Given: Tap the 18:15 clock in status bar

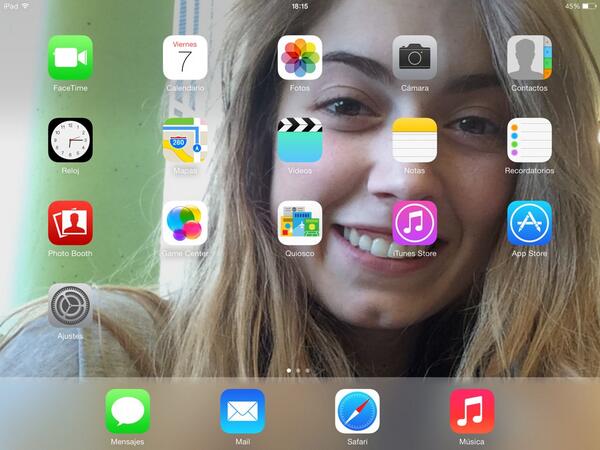Looking at the screenshot, I should 300,6.
